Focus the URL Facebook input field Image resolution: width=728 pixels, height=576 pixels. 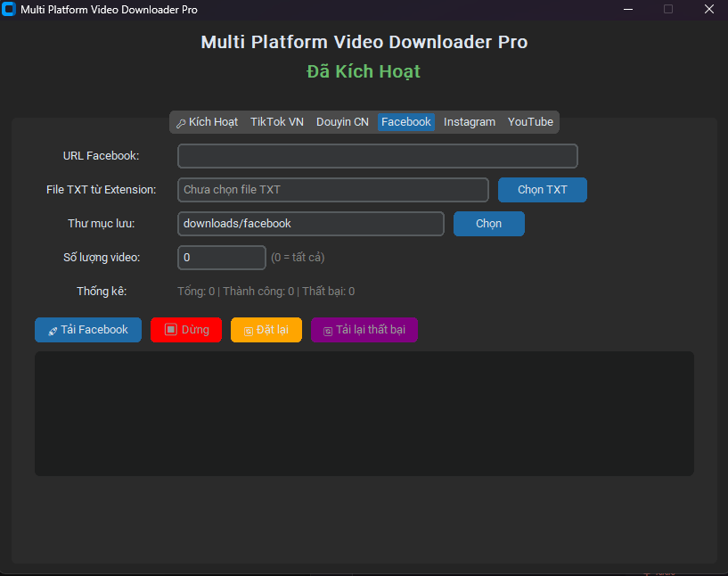(x=378, y=156)
